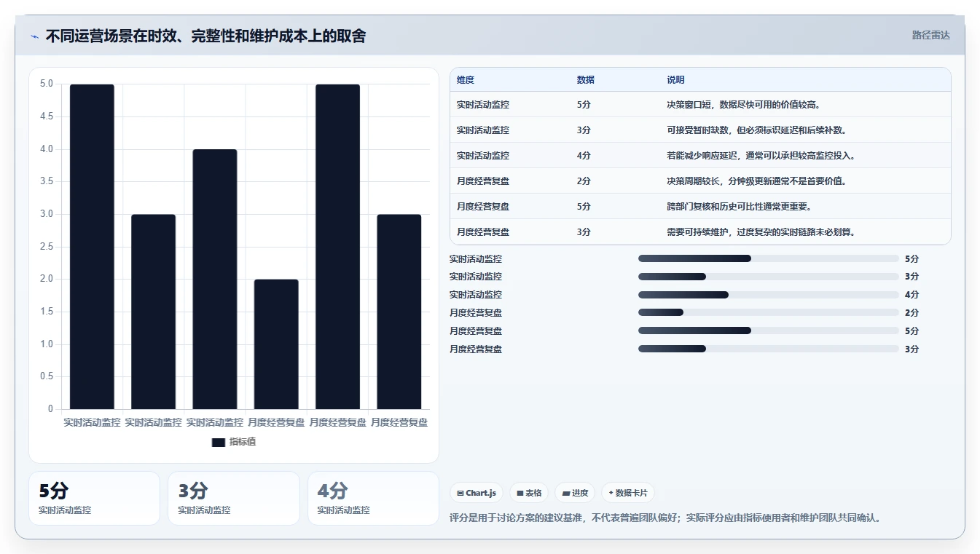
Task: Click the 实时活动监控 chart bar reaching 3.0
Action: click(x=153, y=312)
